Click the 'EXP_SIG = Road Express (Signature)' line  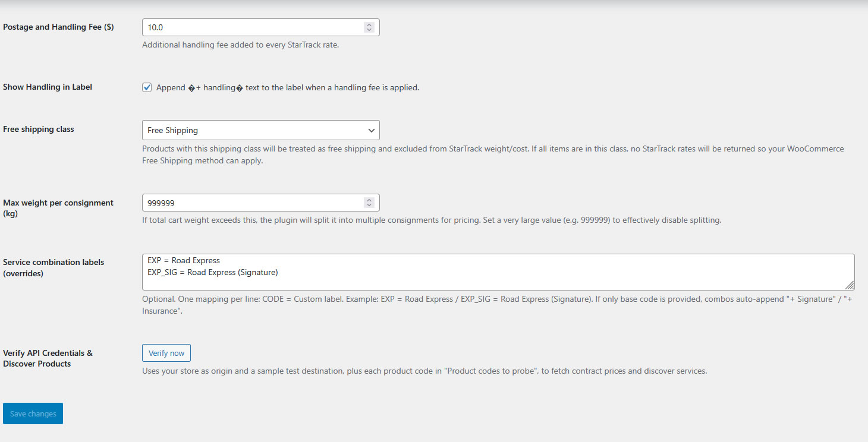213,272
